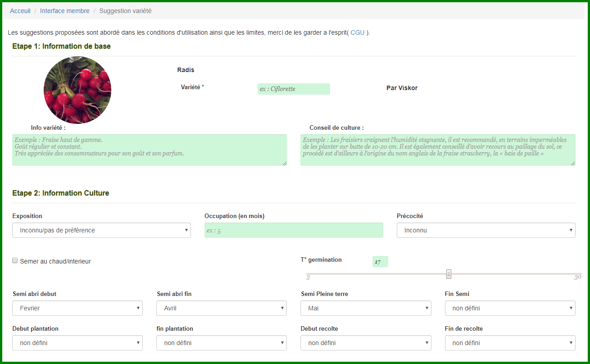Focus the Occupation (en mois) field
The width and height of the screenshot is (590, 364).
tap(294, 230)
